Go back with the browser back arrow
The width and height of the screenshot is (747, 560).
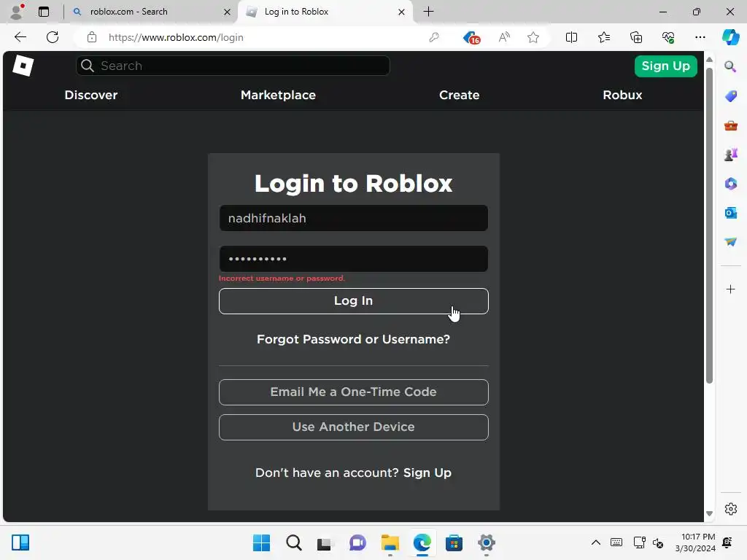(x=20, y=37)
